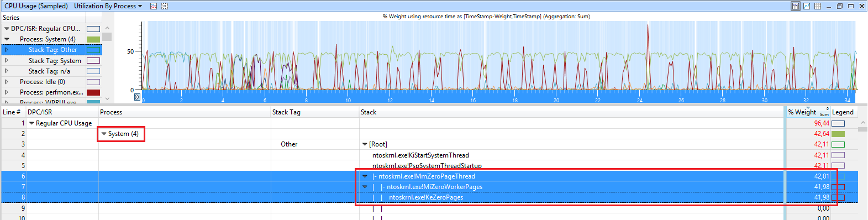Click the zoom-to-selection icon in title bar

click(x=165, y=6)
